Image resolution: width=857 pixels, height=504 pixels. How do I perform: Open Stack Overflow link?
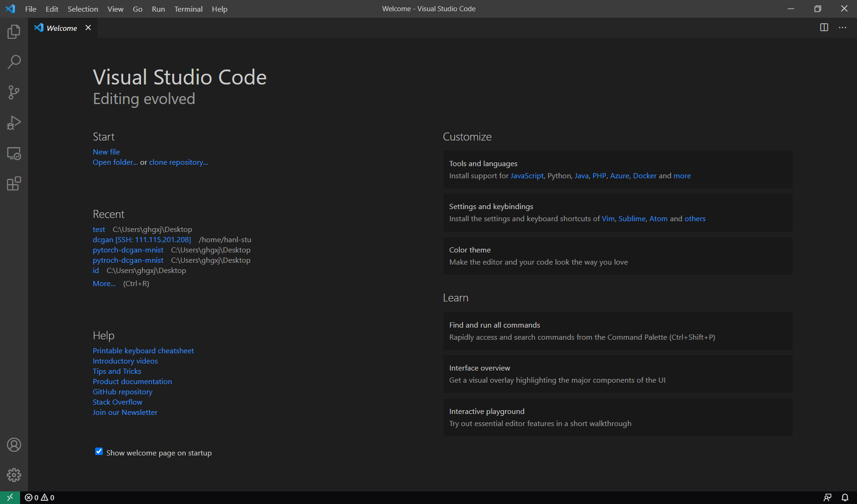[x=118, y=402]
